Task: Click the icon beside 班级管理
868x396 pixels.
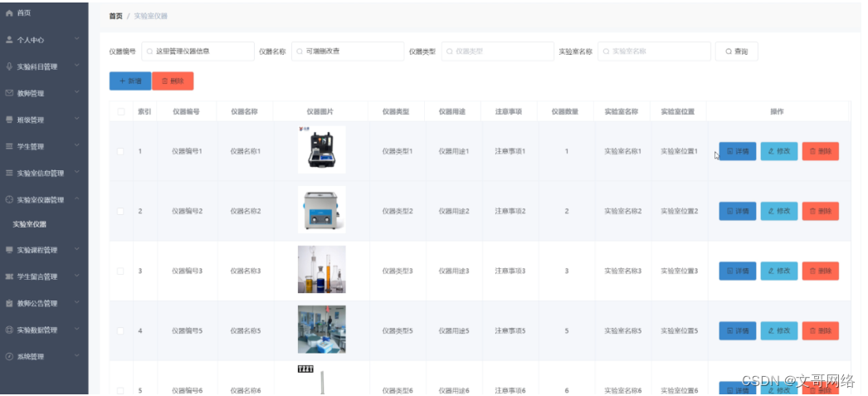Action: (9, 120)
